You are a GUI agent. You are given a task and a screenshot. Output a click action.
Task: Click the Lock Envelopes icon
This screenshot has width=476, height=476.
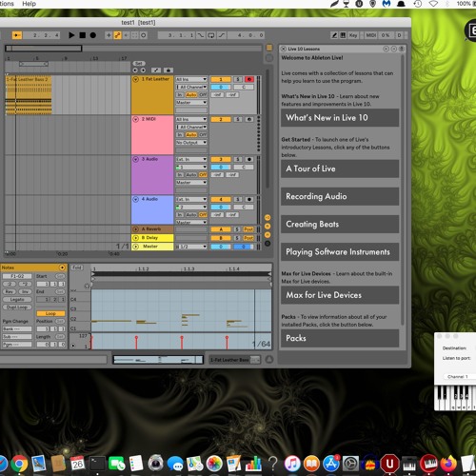point(169,70)
